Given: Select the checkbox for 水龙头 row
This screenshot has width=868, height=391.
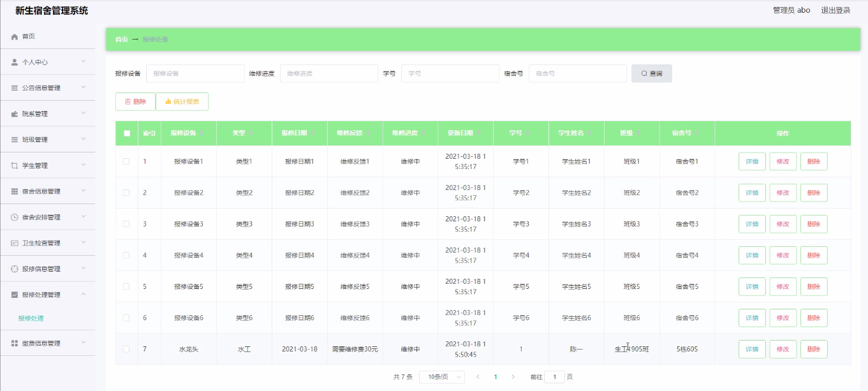Looking at the screenshot, I should pos(126,349).
